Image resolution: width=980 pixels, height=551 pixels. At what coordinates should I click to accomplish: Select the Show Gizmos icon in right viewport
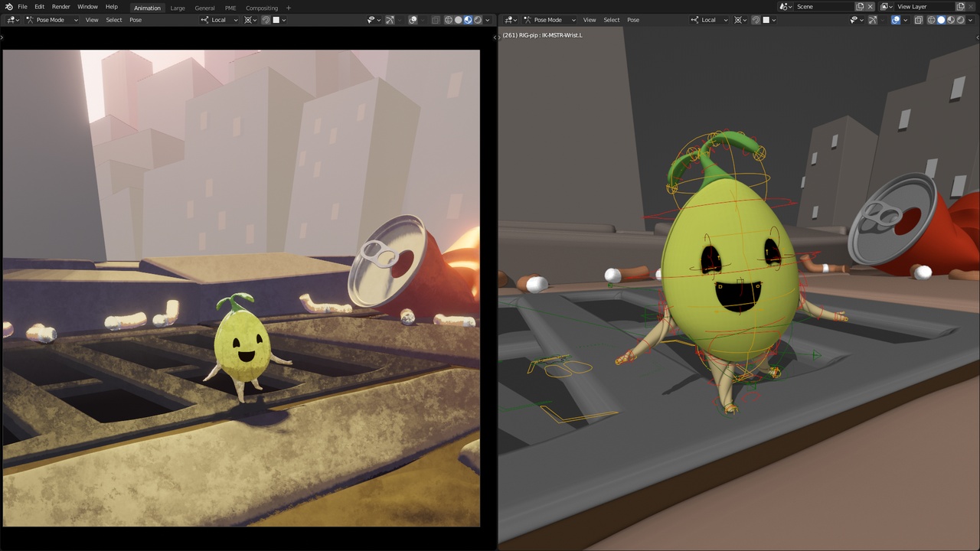coord(872,19)
